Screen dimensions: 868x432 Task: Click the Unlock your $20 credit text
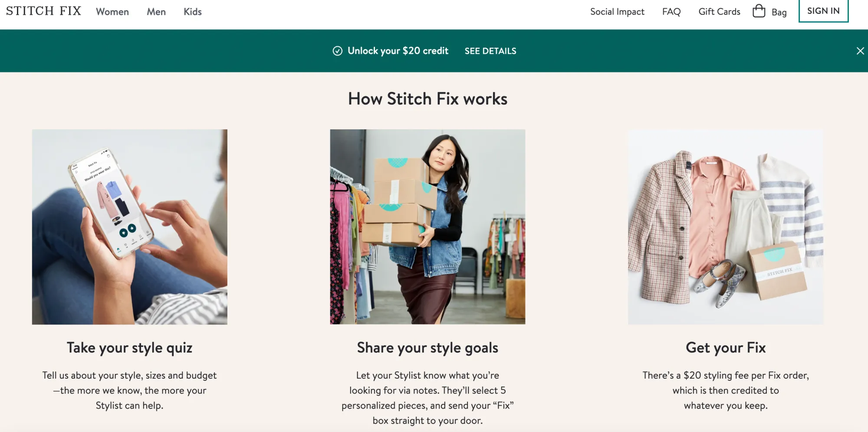[398, 51]
